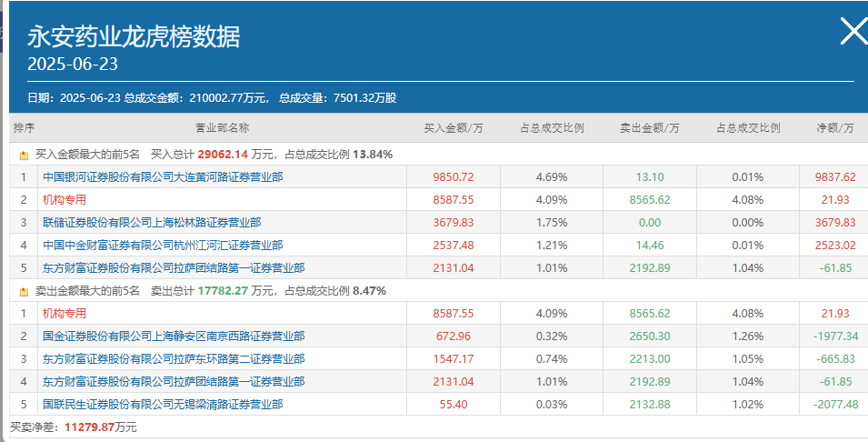The width and height of the screenshot is (868, 442).
Task: Click the 0.74% ratio cell
Action: tap(552, 359)
